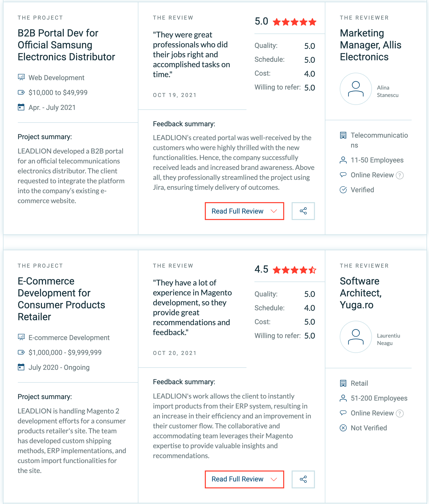Click the calendar icon next to Apr. - July 2021
Viewport: 429px width, 504px height.
21,107
